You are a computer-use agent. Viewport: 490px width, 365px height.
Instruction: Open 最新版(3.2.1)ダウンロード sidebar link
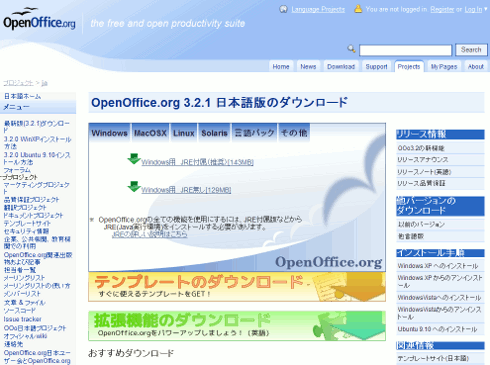(x=37, y=127)
